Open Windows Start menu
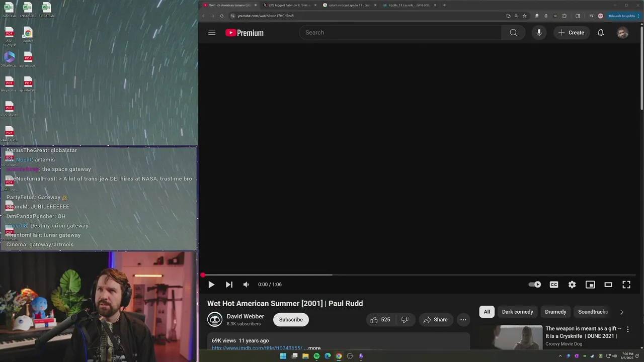Viewport: 644px width, 362px height. coord(283,356)
